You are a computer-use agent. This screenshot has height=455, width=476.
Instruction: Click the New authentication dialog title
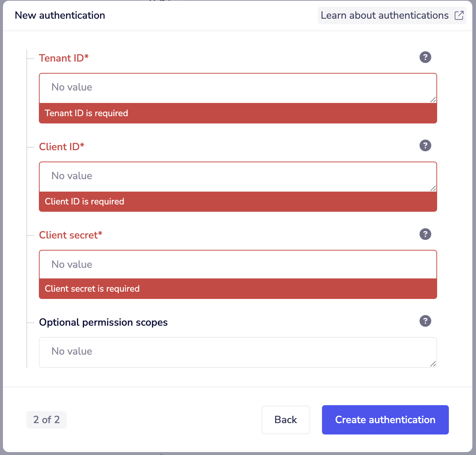click(x=60, y=15)
